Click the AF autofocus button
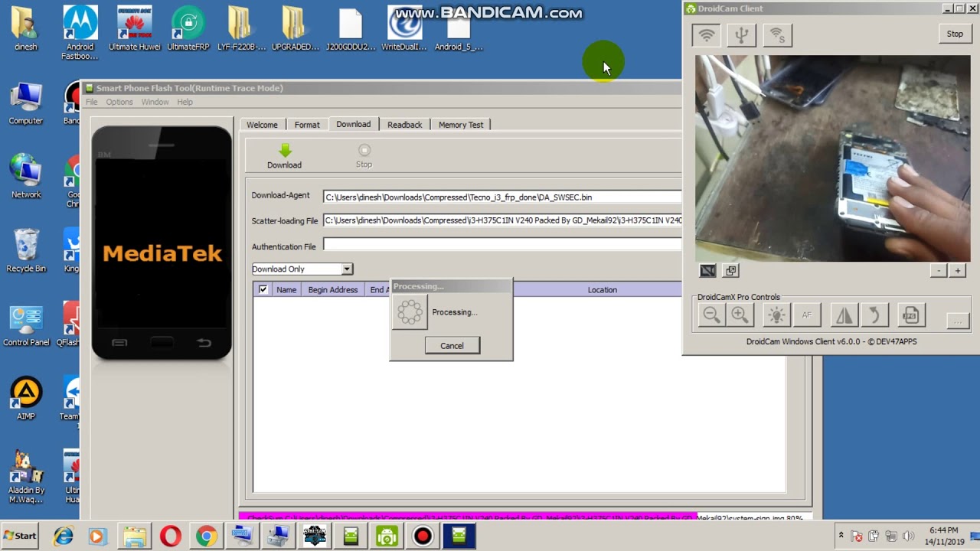980x551 pixels. coord(806,315)
